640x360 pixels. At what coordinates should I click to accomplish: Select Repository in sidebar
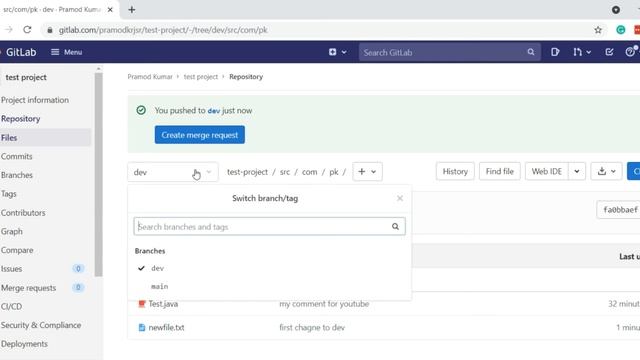[20, 119]
